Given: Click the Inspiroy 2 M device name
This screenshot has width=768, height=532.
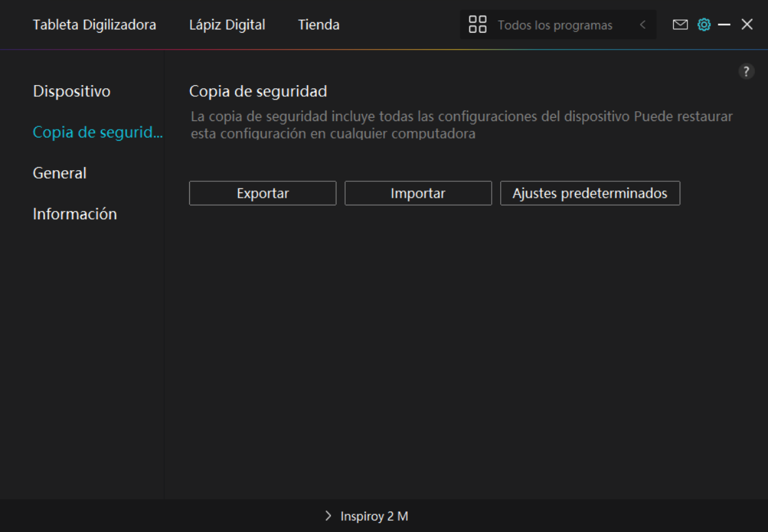Looking at the screenshot, I should (374, 516).
